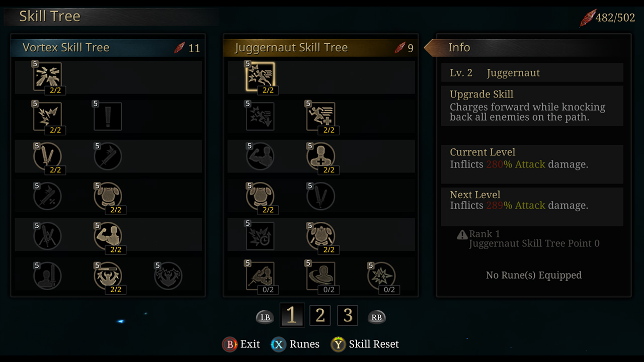Click the Skill Reset button
This screenshot has height=362, width=644.
coord(365,344)
